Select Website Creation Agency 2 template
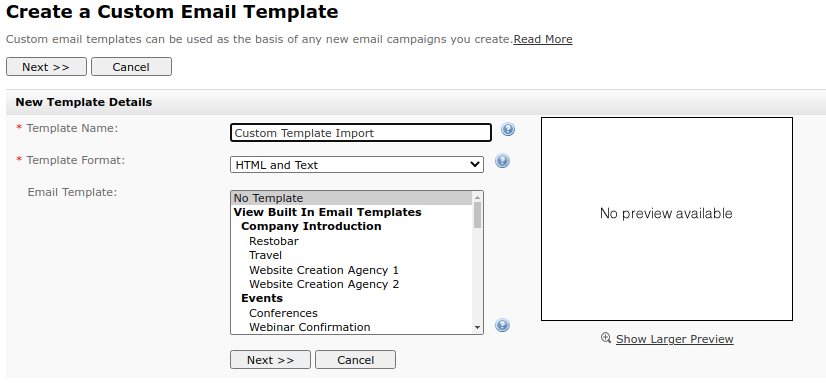The width and height of the screenshot is (826, 388). click(323, 284)
